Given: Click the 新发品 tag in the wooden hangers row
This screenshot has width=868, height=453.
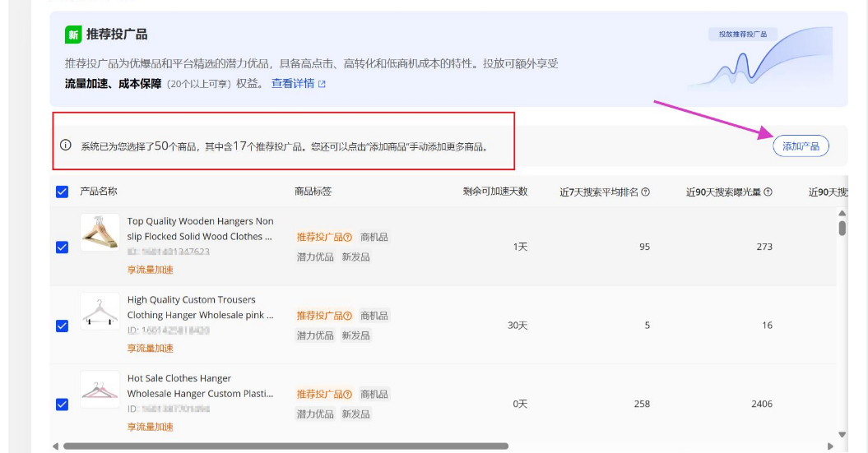Looking at the screenshot, I should tap(355, 257).
